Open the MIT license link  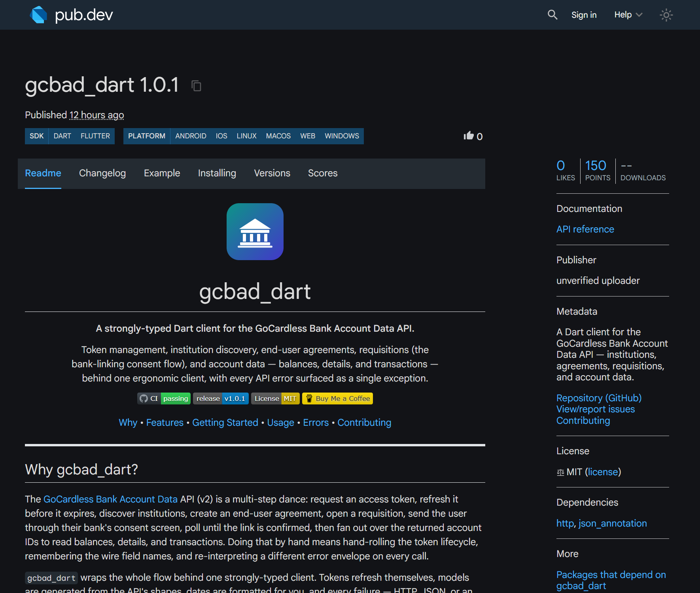pyautogui.click(x=603, y=472)
